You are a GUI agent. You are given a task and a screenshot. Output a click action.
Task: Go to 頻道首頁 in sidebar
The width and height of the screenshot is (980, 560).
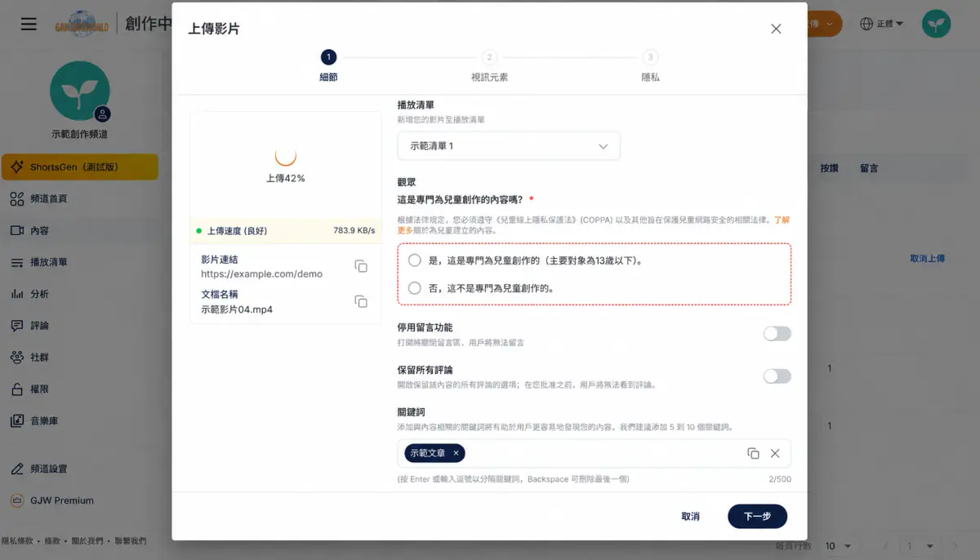[x=79, y=198]
